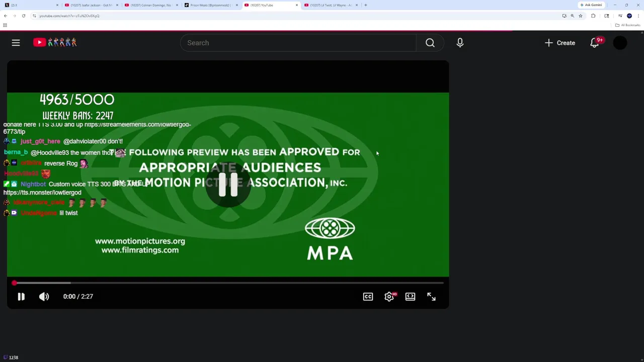This screenshot has width=644, height=362.
Task: Open the Create menu
Action: [560, 43]
